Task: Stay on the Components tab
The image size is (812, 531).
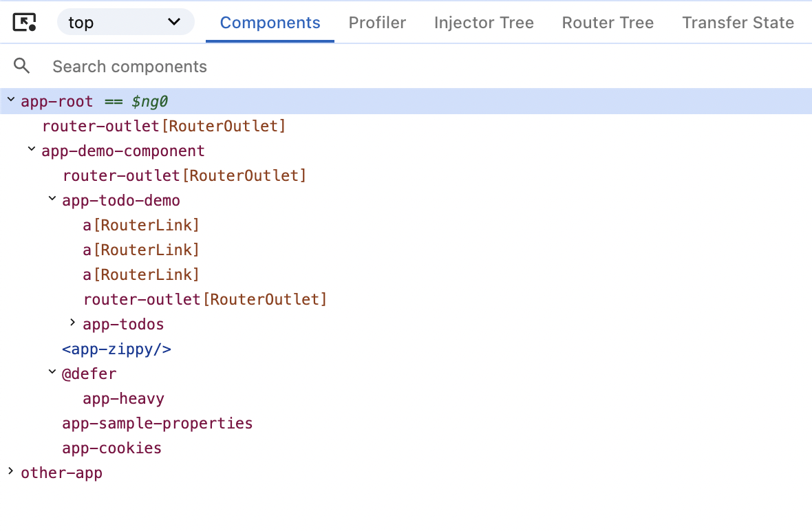Action: [270, 23]
